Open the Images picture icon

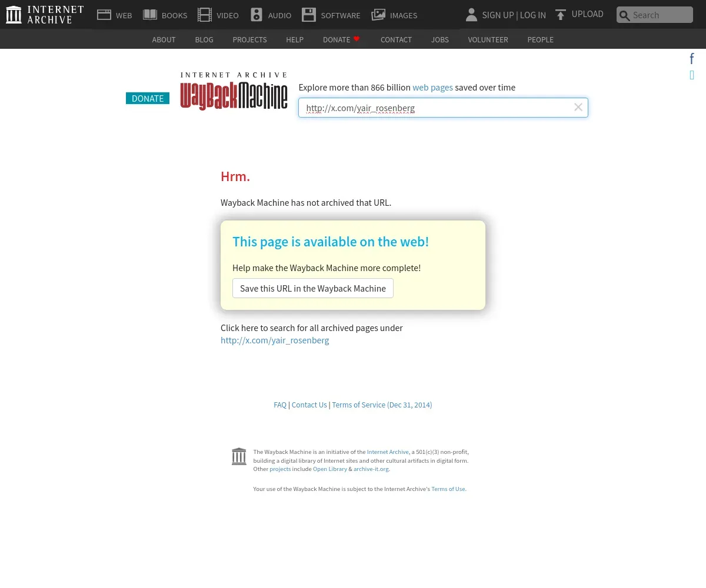[378, 15]
